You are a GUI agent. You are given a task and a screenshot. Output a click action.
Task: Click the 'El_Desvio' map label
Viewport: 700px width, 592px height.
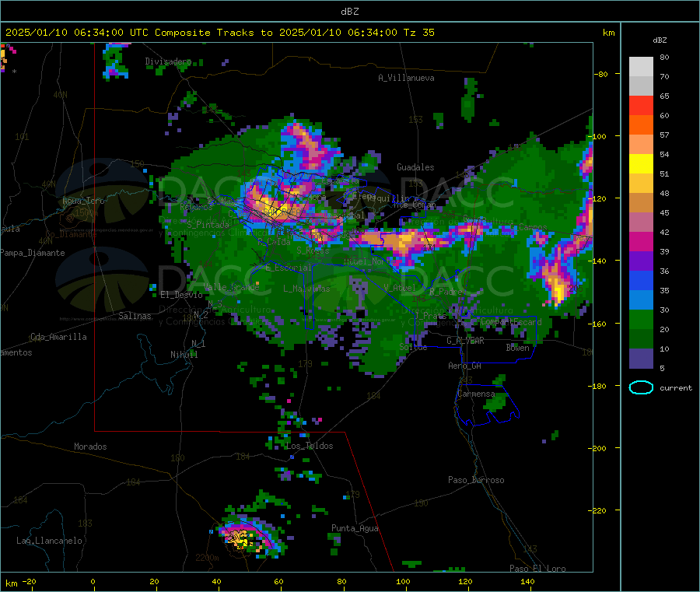(181, 295)
